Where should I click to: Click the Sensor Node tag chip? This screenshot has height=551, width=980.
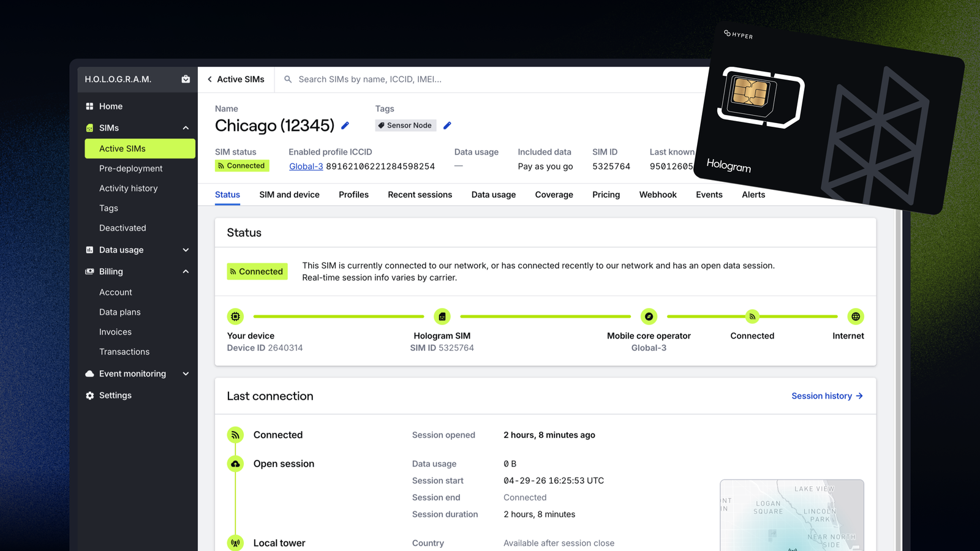point(405,126)
